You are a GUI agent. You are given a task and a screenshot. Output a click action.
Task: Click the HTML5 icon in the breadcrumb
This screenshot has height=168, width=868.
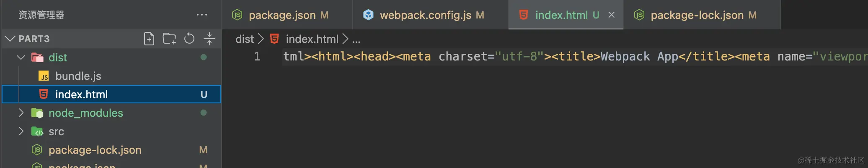[274, 39]
